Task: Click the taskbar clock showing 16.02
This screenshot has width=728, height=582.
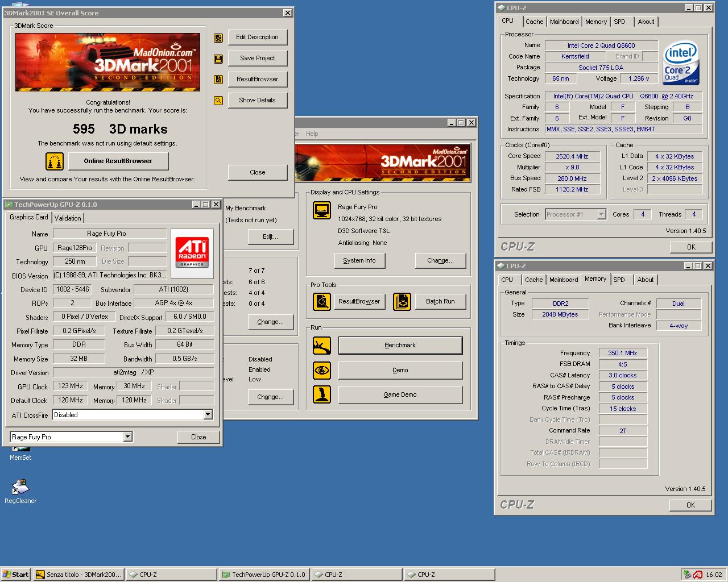Action: (714, 575)
